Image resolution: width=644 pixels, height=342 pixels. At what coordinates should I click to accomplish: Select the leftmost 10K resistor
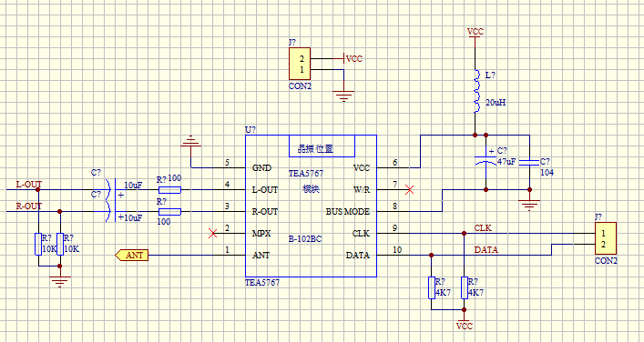click(x=38, y=244)
